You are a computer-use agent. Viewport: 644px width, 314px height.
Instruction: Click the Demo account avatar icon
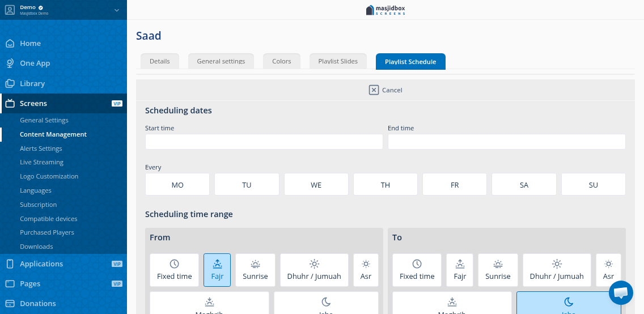[10, 10]
